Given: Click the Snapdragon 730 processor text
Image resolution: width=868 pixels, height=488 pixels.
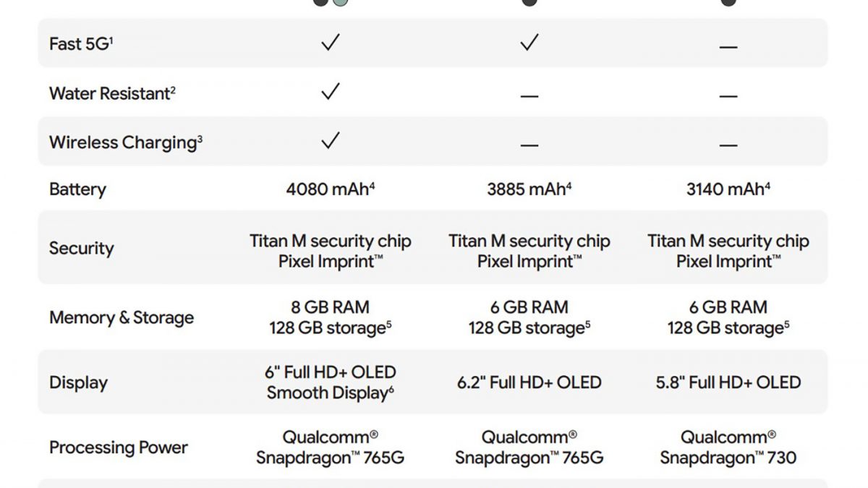Looking at the screenshot, I should pos(728,458).
